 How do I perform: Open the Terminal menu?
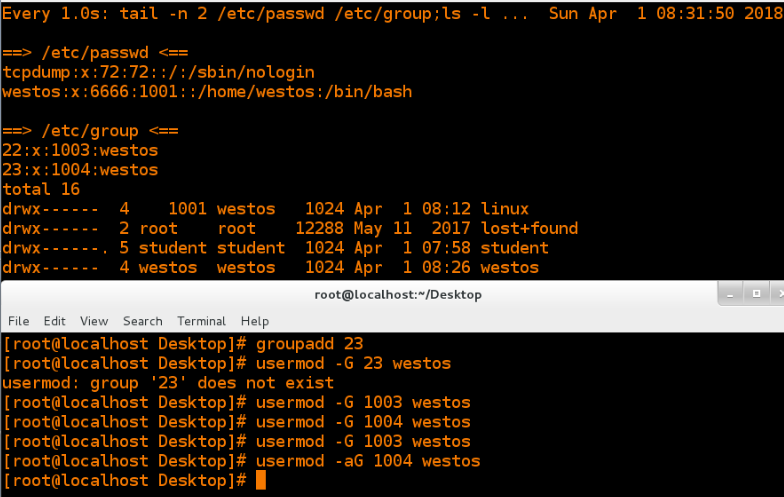202,321
